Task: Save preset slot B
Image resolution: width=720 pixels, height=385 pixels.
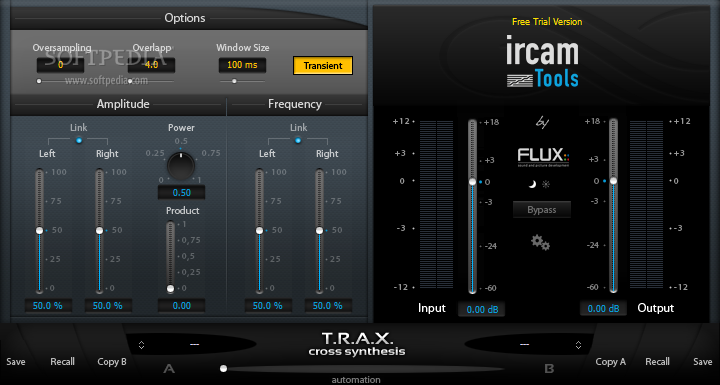Action: pos(703,362)
